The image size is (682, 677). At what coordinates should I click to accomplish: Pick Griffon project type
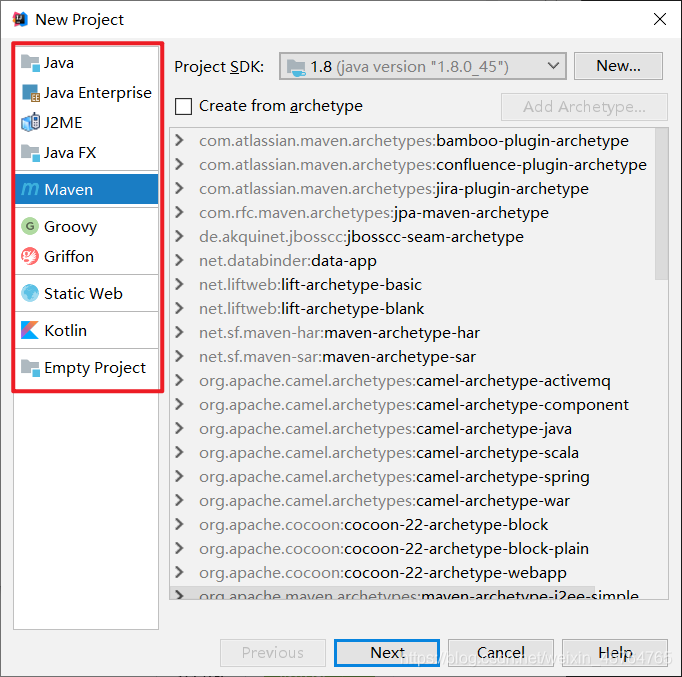point(87,257)
